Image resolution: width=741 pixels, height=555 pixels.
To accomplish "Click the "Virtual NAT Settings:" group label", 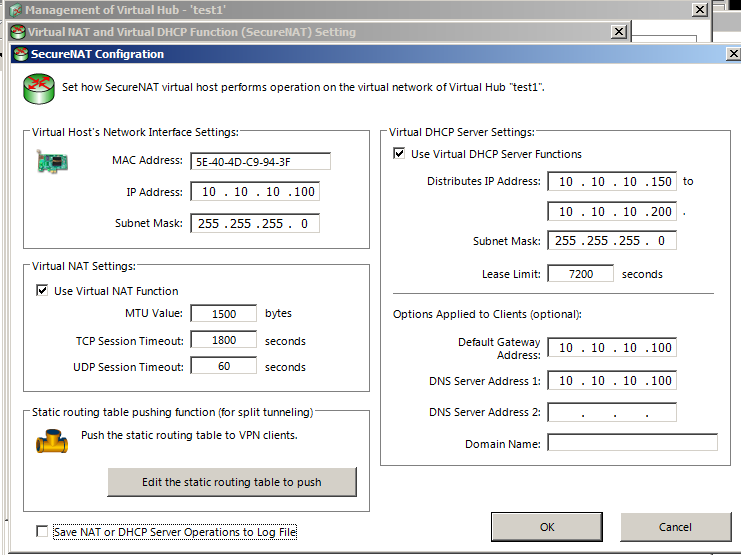I will [84, 266].
